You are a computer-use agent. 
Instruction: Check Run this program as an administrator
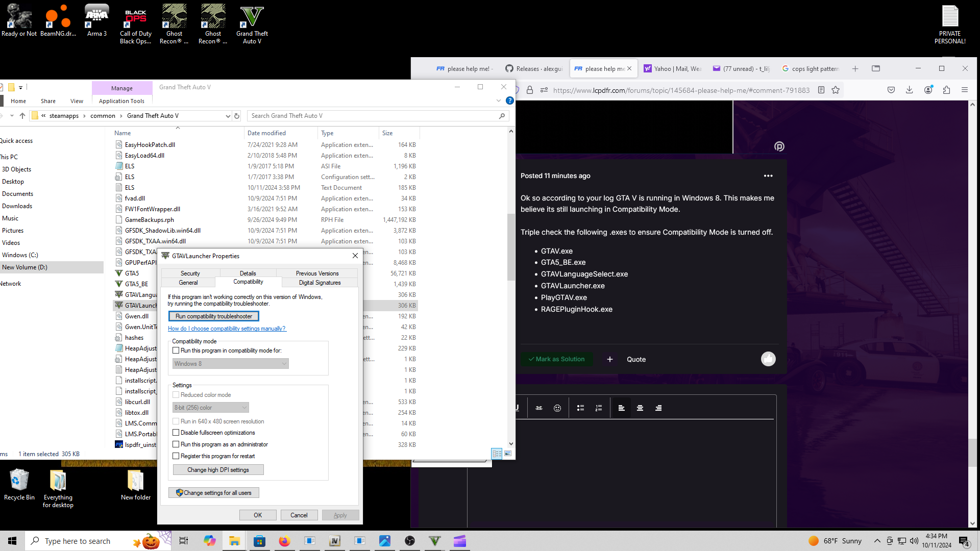tap(176, 444)
